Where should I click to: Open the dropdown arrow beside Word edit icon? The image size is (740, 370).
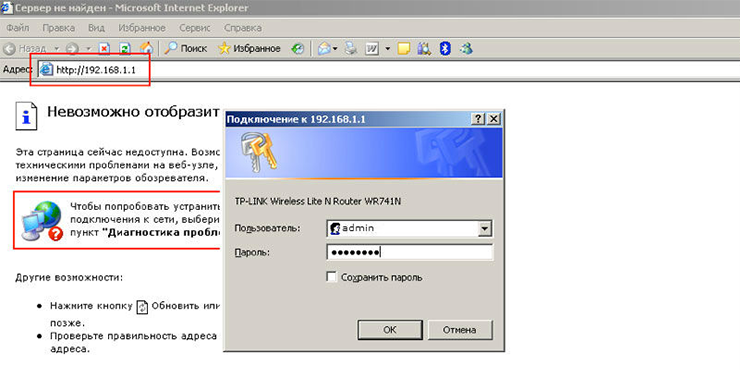pos(388,49)
